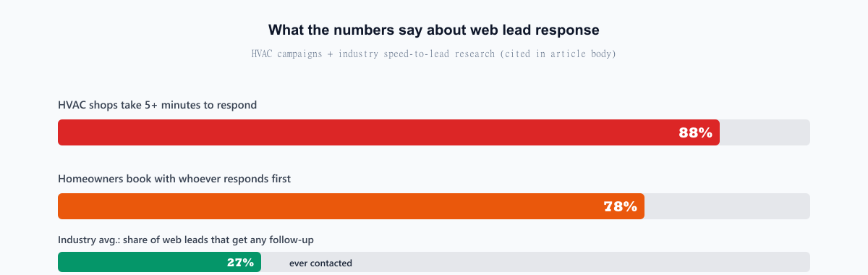
Task: Click the 78% value label
Action: 620,206
